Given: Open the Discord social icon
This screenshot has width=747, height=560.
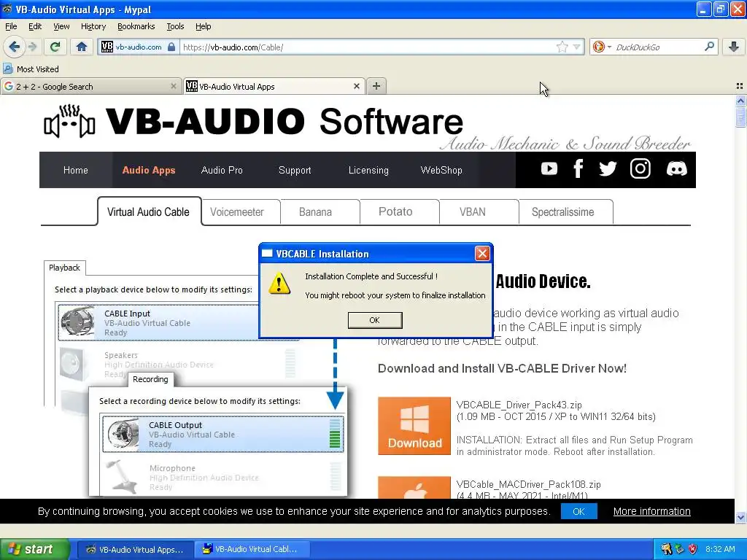Looking at the screenshot, I should coord(676,168).
